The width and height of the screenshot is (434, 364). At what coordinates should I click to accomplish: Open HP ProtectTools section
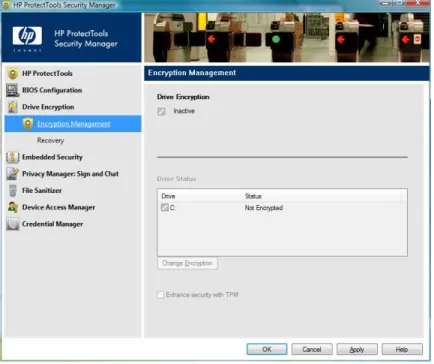click(47, 74)
